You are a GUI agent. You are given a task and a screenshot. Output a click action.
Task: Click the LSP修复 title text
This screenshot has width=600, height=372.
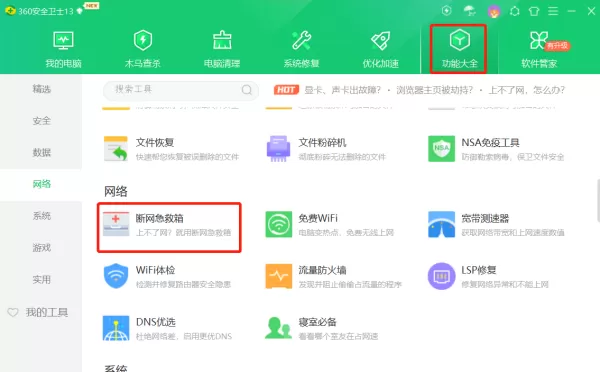(x=479, y=270)
